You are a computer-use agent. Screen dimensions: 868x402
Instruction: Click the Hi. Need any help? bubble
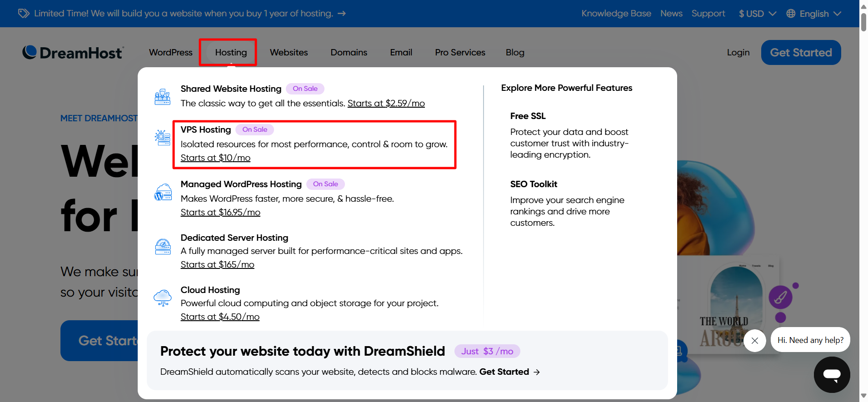pos(810,340)
